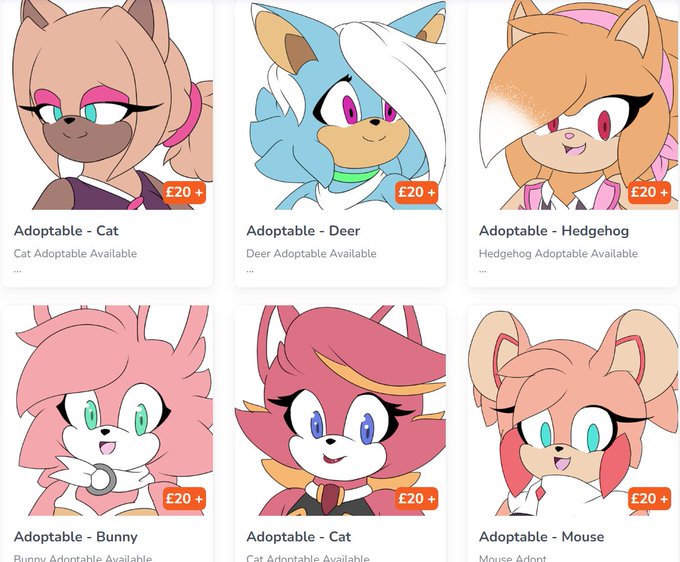Viewport: 680px width, 562px height.
Task: Open the Adoptable - Deer title link
Action: point(303,231)
